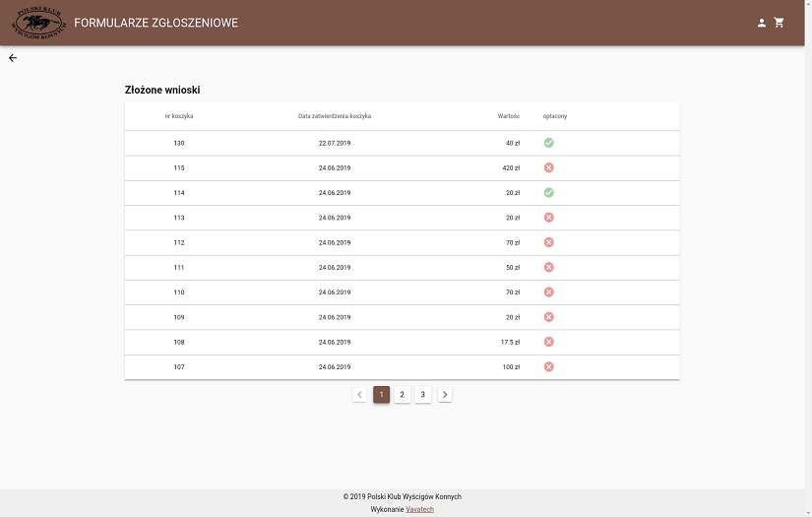Click the 420 zł value cell
Viewport: 812px width, 517px height.
(511, 167)
